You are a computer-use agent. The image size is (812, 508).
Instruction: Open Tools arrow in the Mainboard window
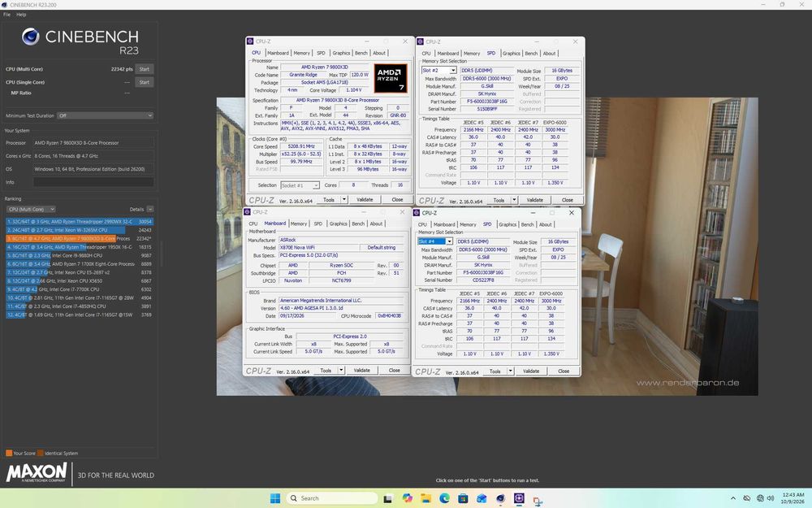tap(341, 370)
